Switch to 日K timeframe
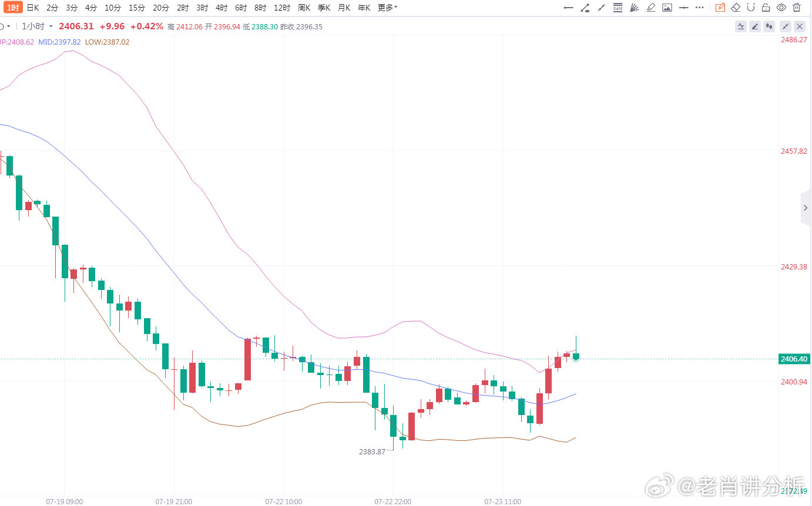The height and width of the screenshot is (506, 812). 33,8
